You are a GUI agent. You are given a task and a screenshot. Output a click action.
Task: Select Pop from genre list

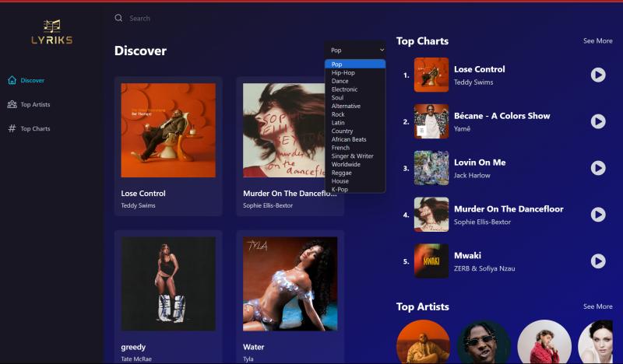[355, 64]
